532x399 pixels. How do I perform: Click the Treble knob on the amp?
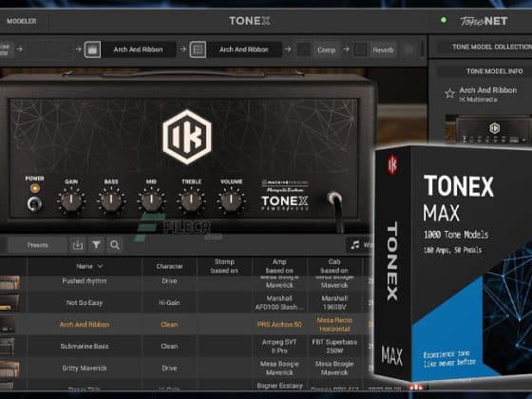click(191, 201)
